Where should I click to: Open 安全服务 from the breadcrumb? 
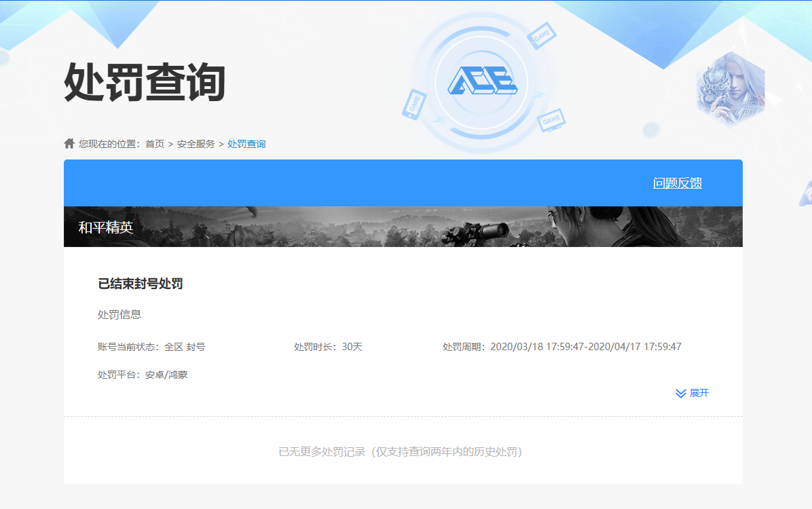197,143
